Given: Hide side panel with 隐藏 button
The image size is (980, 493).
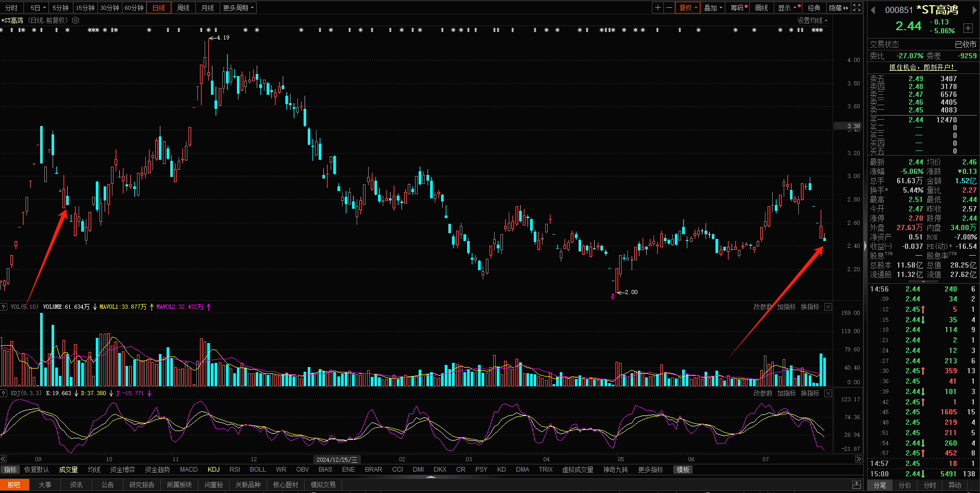Looking at the screenshot, I should tap(838, 8).
